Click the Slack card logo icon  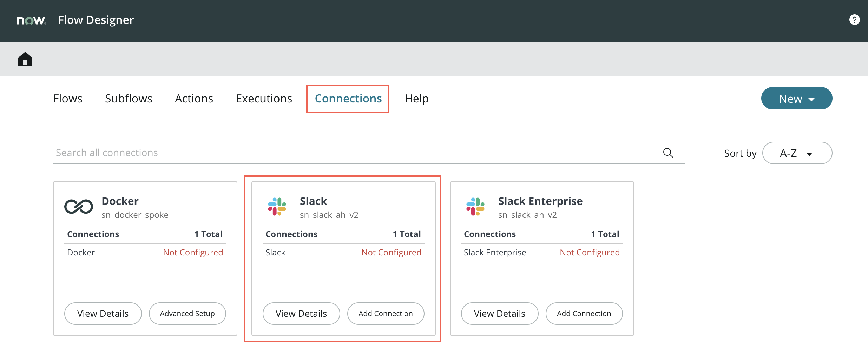pos(277,207)
